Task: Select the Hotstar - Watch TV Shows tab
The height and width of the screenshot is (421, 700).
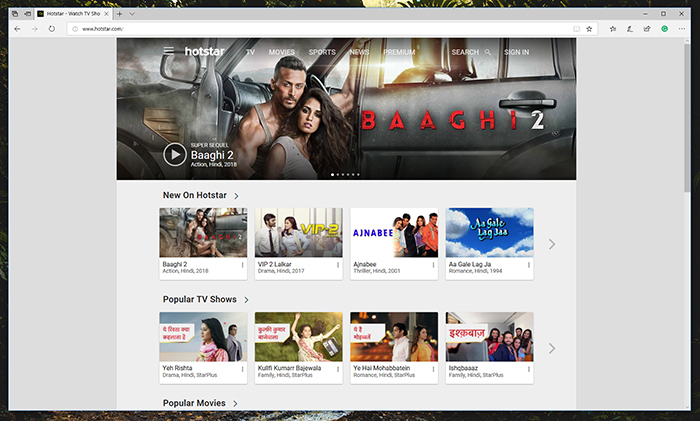Action: click(73, 14)
